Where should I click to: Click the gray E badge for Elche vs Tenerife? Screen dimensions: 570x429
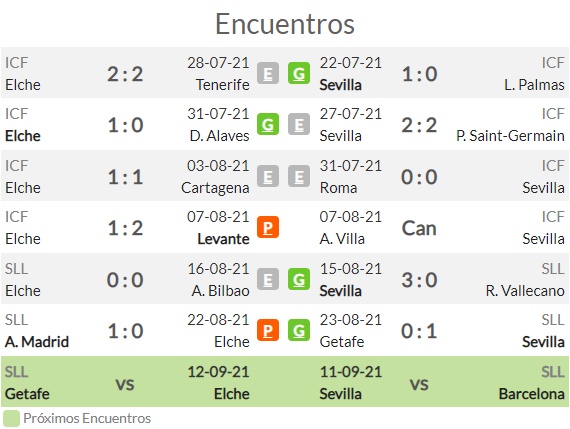268,73
